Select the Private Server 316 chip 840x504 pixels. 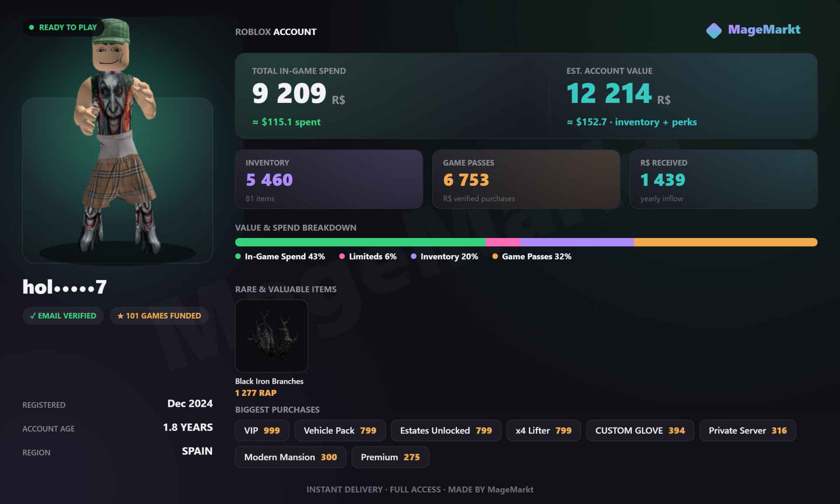[x=748, y=430]
